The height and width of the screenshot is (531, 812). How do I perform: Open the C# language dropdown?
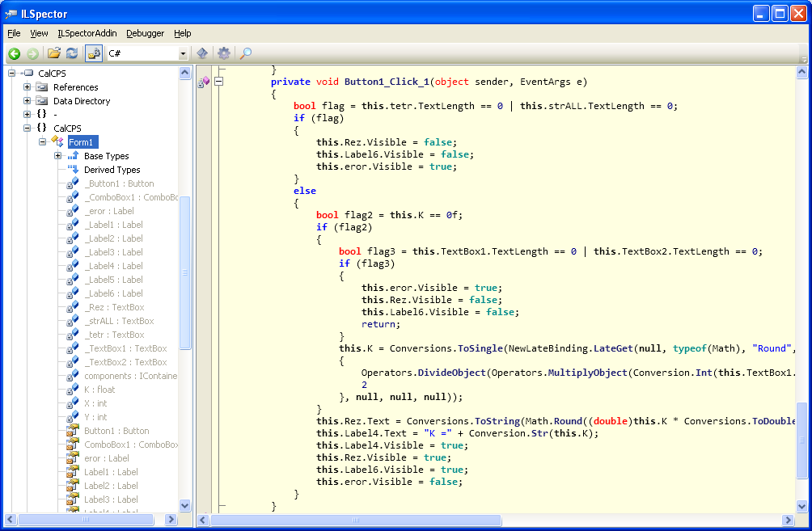click(183, 53)
